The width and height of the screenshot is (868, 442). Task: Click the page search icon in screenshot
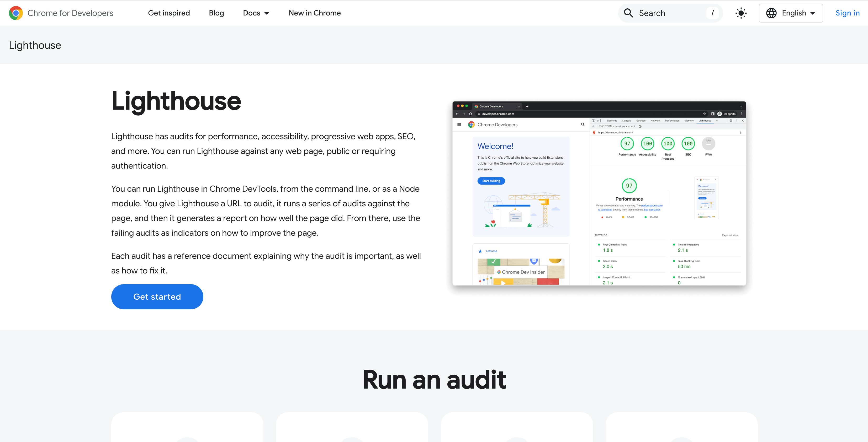[x=583, y=125]
